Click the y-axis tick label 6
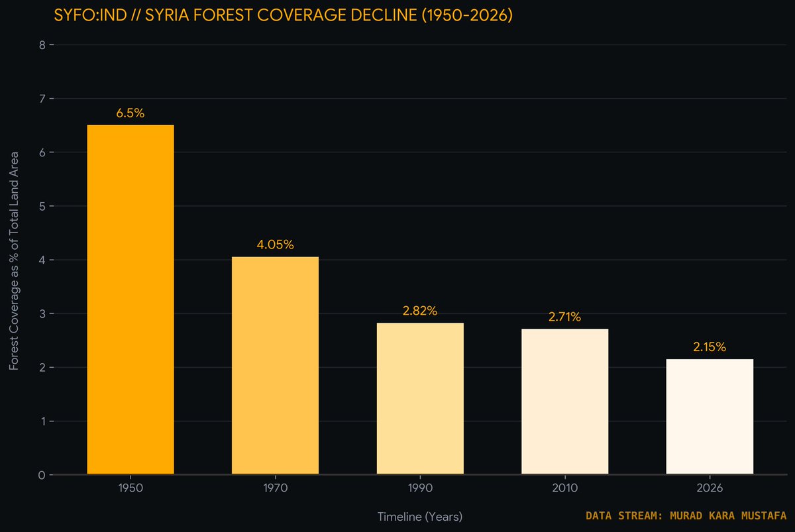795x532 pixels. tap(42, 152)
